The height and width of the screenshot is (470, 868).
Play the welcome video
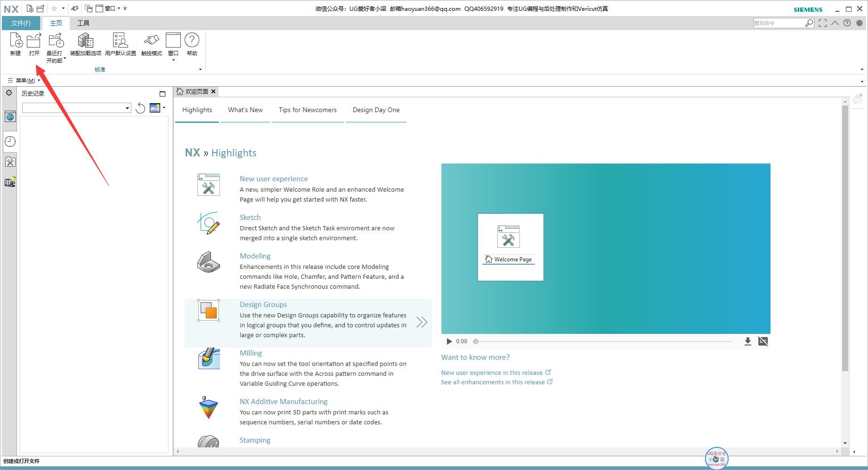[449, 341]
